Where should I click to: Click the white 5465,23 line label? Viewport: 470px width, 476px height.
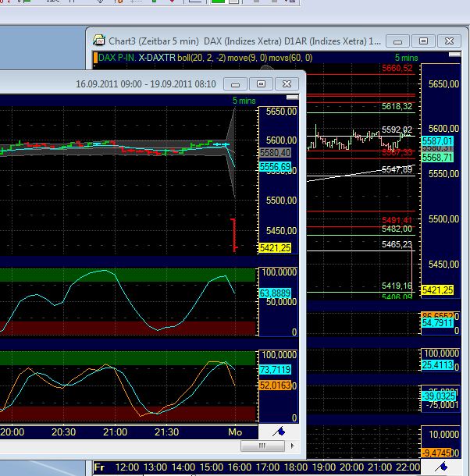[x=397, y=244]
